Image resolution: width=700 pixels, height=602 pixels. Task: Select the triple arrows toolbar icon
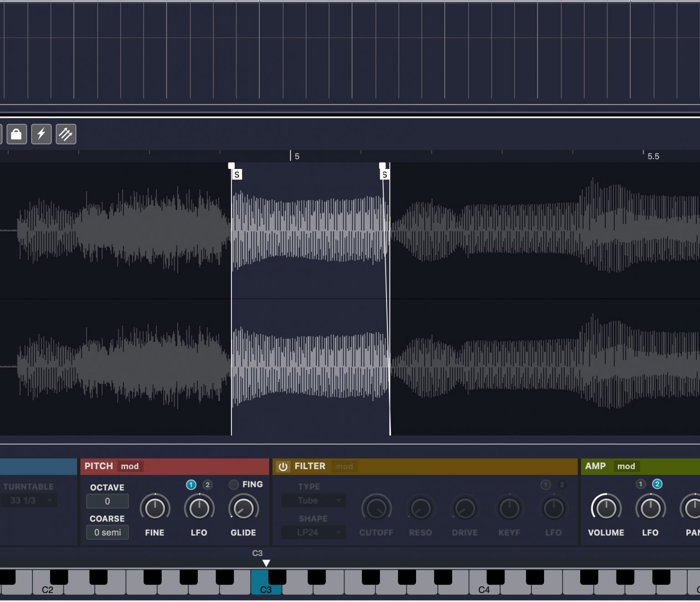tap(66, 133)
